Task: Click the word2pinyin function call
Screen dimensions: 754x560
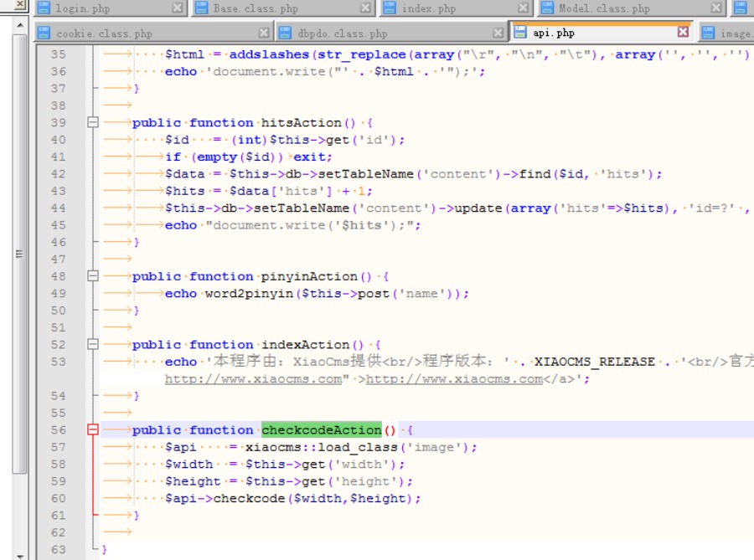Action: [249, 294]
